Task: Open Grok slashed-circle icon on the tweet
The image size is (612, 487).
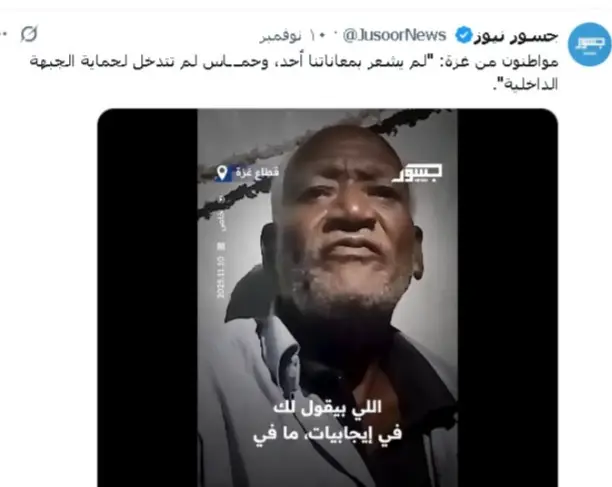Action: tap(29, 34)
